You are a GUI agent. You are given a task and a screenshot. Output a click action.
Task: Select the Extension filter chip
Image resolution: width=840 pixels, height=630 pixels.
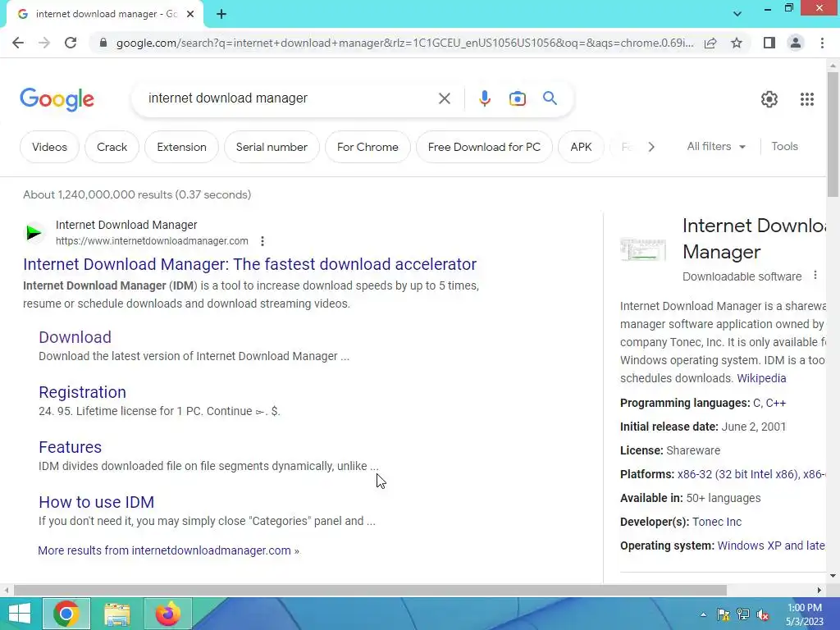pos(181,147)
